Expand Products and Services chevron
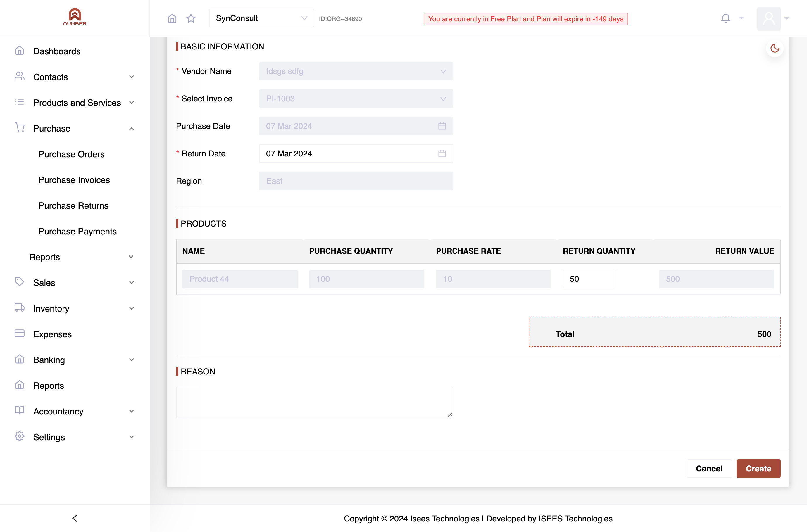807x532 pixels. 131,103
